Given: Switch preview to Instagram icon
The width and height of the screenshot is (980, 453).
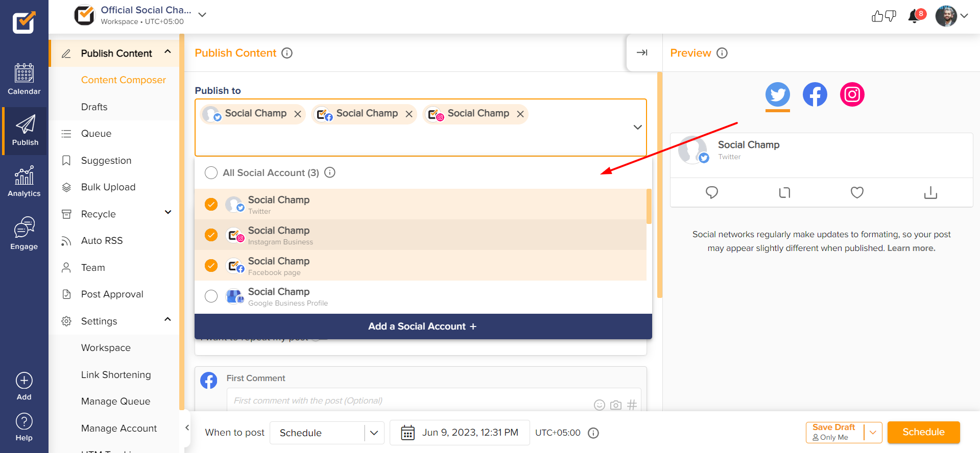Looking at the screenshot, I should point(852,94).
